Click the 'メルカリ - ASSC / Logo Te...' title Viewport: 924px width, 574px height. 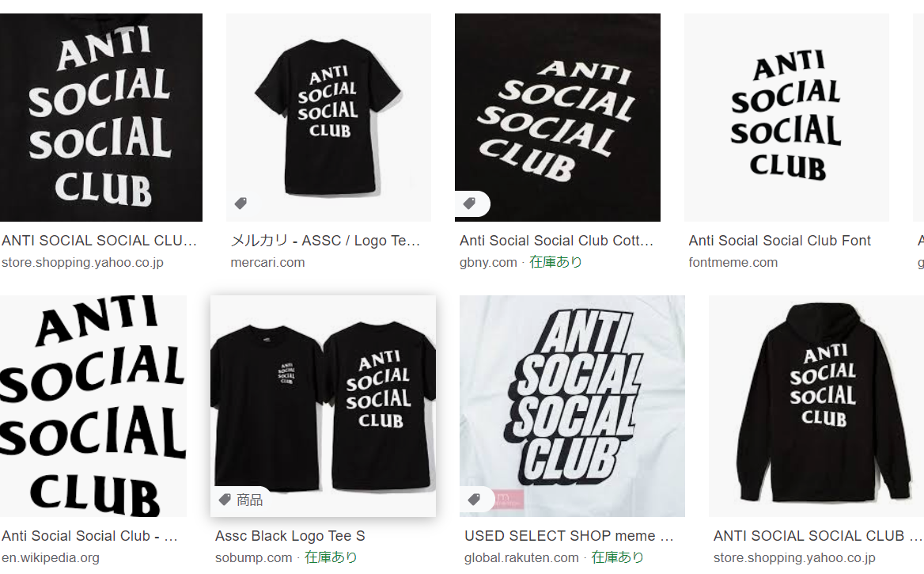[x=325, y=241]
